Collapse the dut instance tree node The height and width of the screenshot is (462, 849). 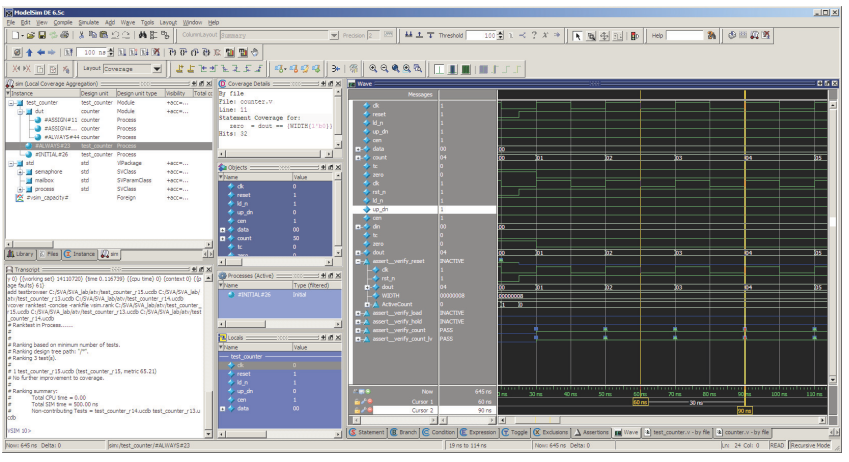20,111
